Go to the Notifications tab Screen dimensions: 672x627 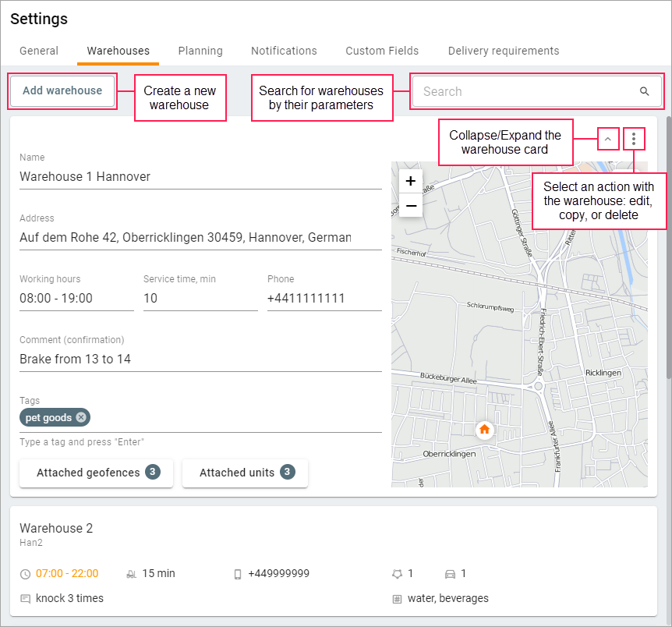(x=284, y=51)
